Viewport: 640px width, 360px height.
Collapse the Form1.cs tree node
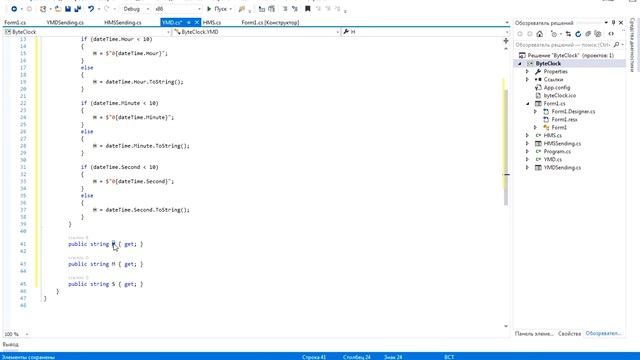[527, 104]
